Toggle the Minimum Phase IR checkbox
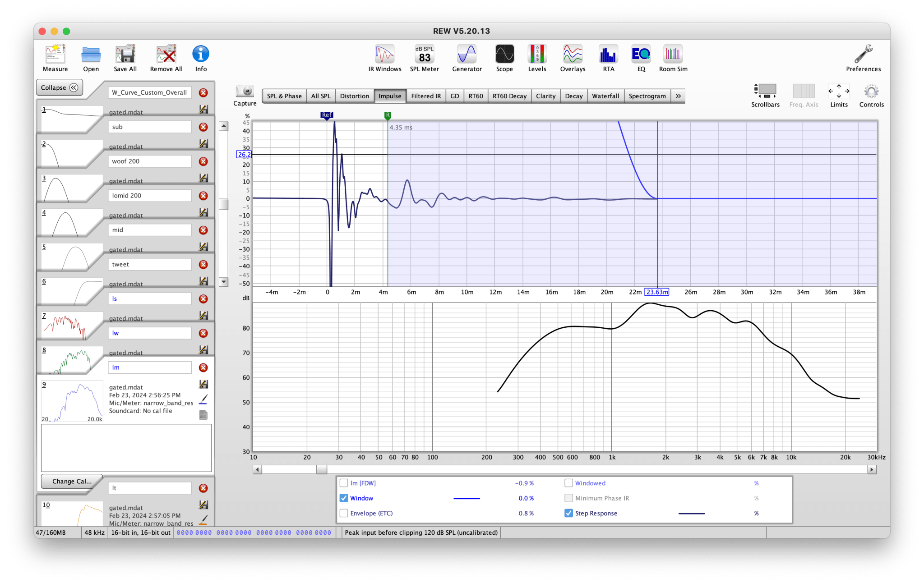The height and width of the screenshot is (583, 924). click(x=568, y=498)
